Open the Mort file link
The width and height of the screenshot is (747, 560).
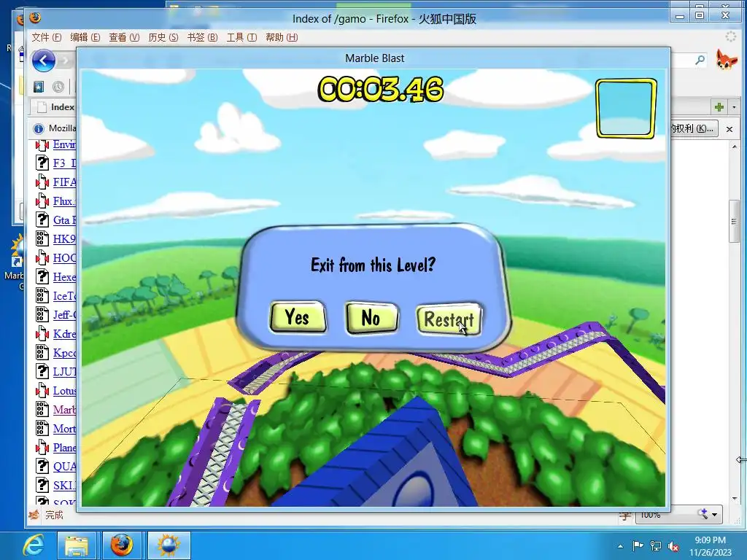coord(64,429)
